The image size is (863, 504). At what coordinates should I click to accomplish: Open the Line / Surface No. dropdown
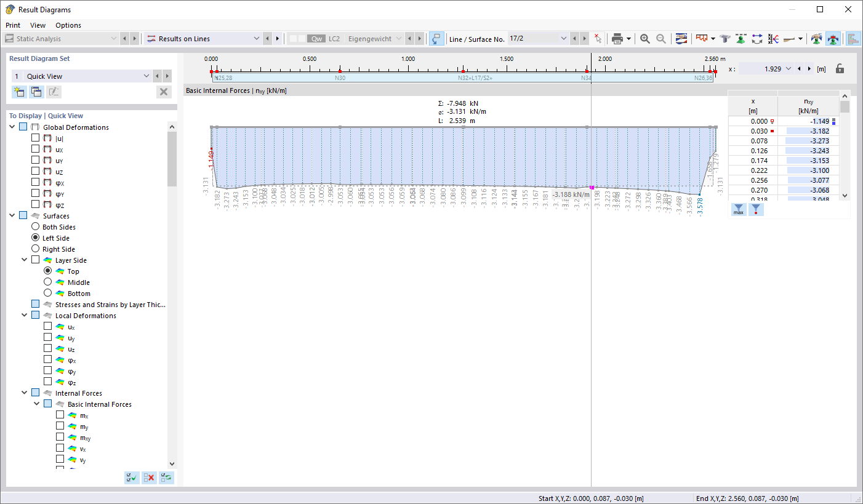click(x=564, y=38)
